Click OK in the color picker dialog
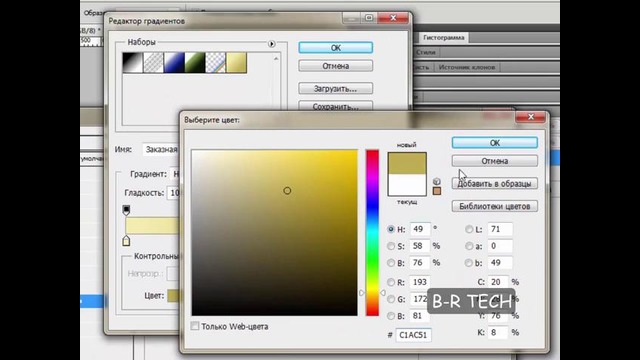640x360 pixels. click(494, 143)
